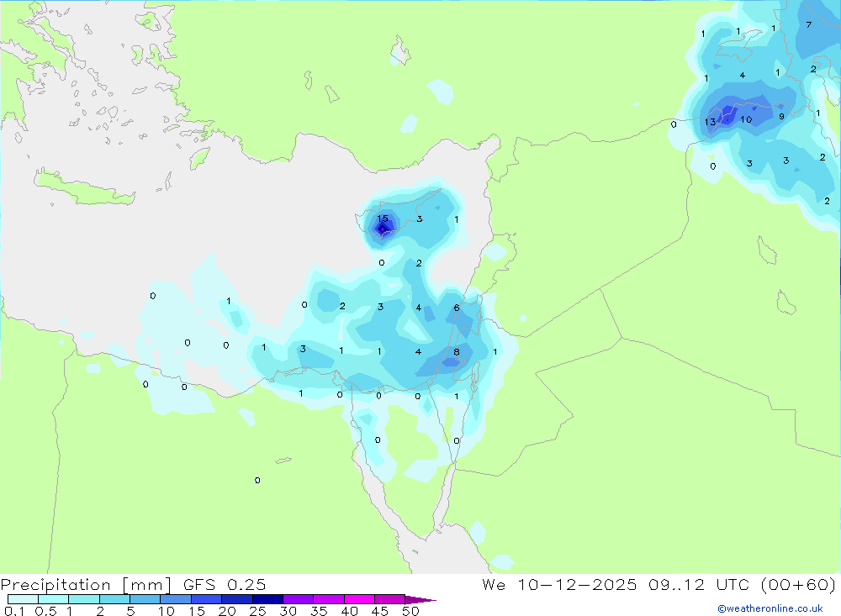The height and width of the screenshot is (616, 841).
Task: Click the 0.5–1 mm legend color swatch
Action: 54,599
